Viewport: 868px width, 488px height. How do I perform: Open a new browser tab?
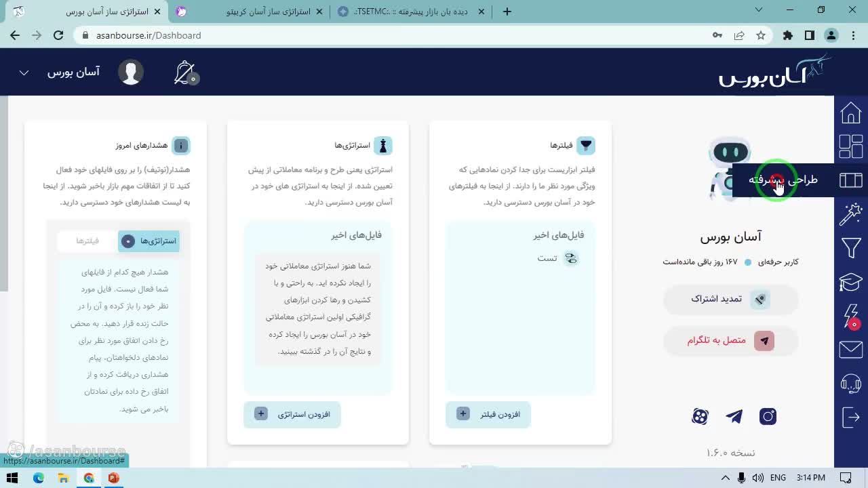click(x=507, y=12)
